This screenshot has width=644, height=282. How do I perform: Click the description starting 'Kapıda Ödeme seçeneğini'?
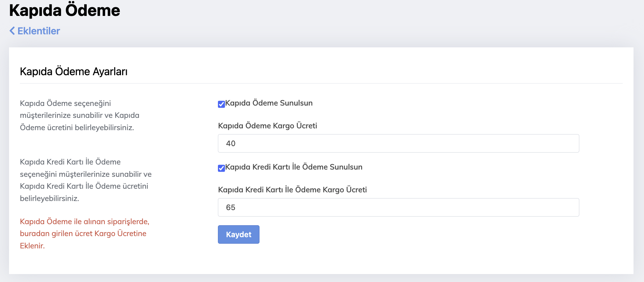[x=80, y=115]
